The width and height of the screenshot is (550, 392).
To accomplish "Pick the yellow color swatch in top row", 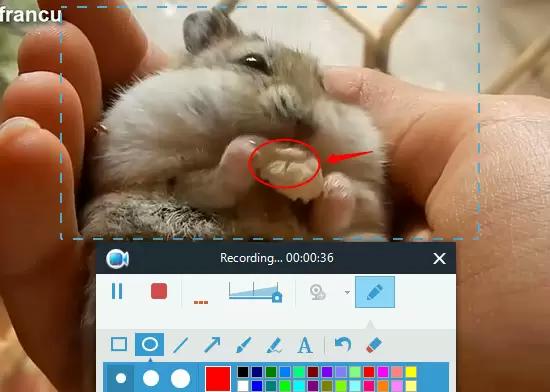I will 411,372.
